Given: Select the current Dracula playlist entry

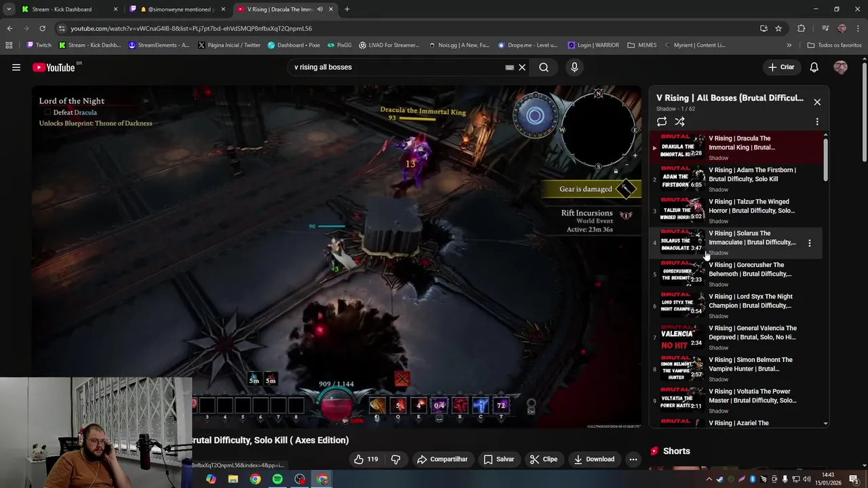Looking at the screenshot, I should point(736,147).
